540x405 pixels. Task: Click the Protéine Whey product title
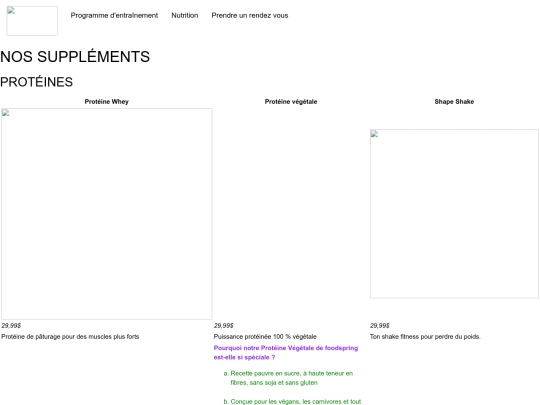pos(106,102)
